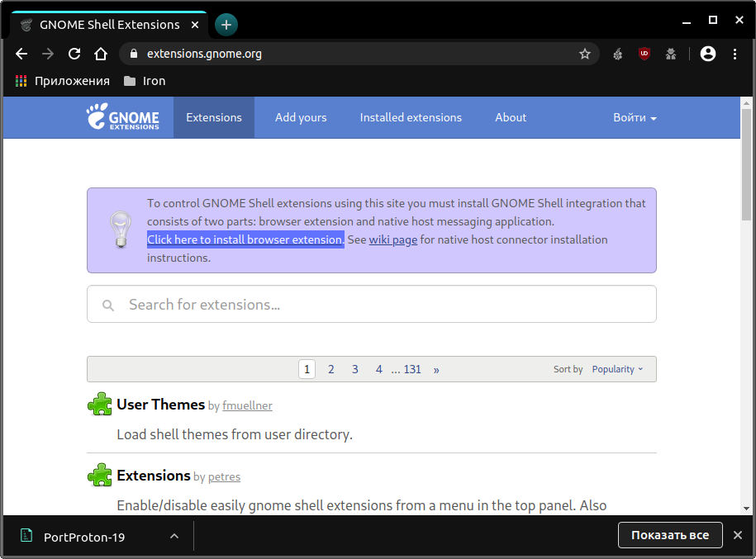Expand the Войти dropdown menu
This screenshot has height=559, width=756.
(635, 117)
